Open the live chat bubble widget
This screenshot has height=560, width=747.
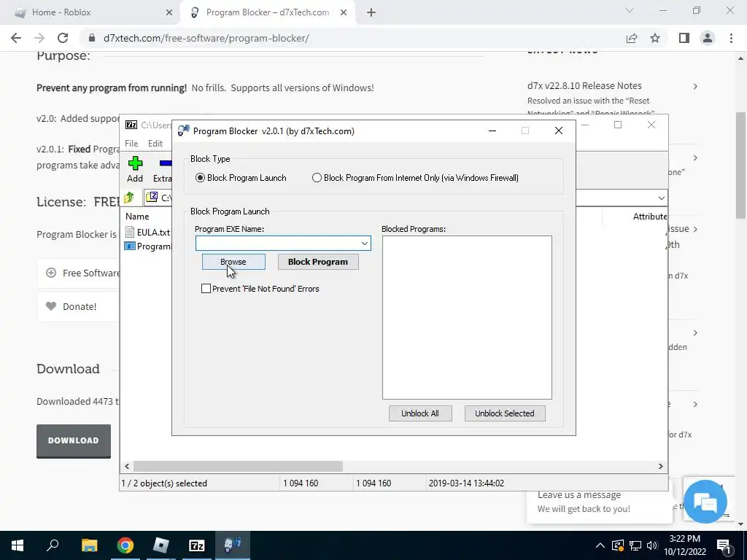[705, 502]
